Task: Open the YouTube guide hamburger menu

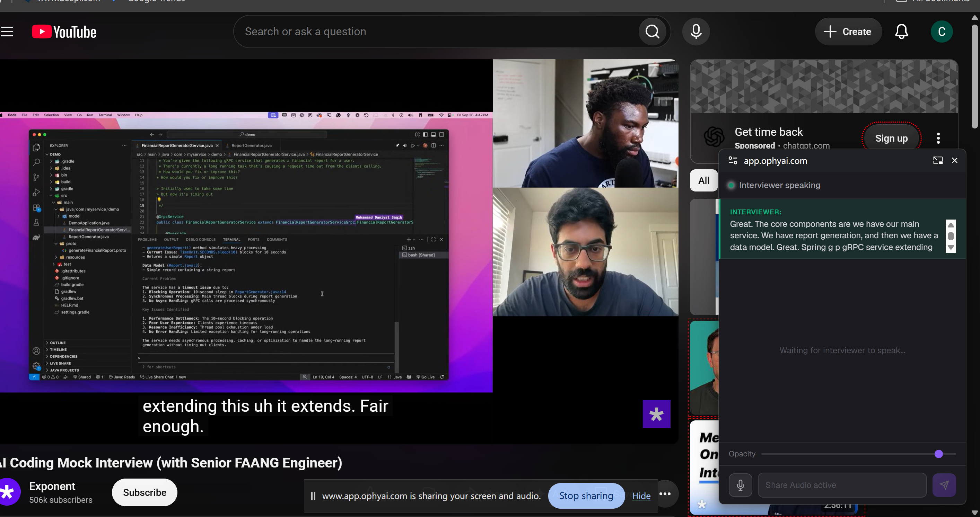Action: 7,32
